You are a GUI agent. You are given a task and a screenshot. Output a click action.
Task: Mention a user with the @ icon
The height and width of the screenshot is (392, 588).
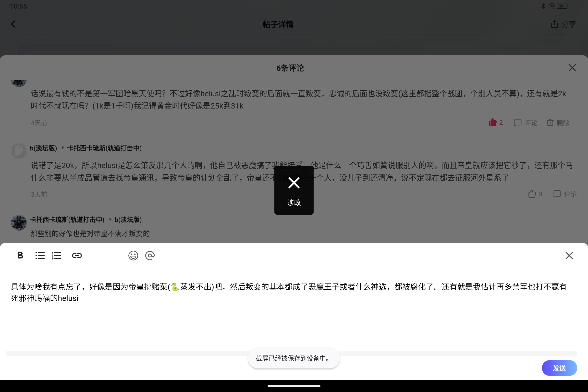(150, 256)
